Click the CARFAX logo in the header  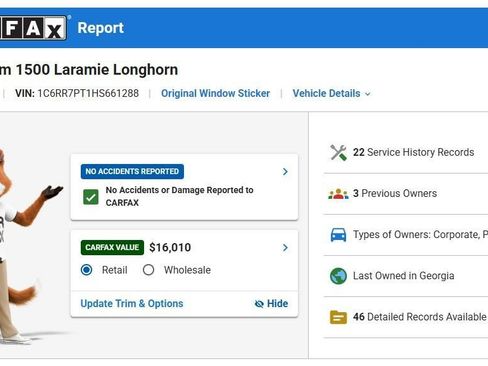point(33,28)
